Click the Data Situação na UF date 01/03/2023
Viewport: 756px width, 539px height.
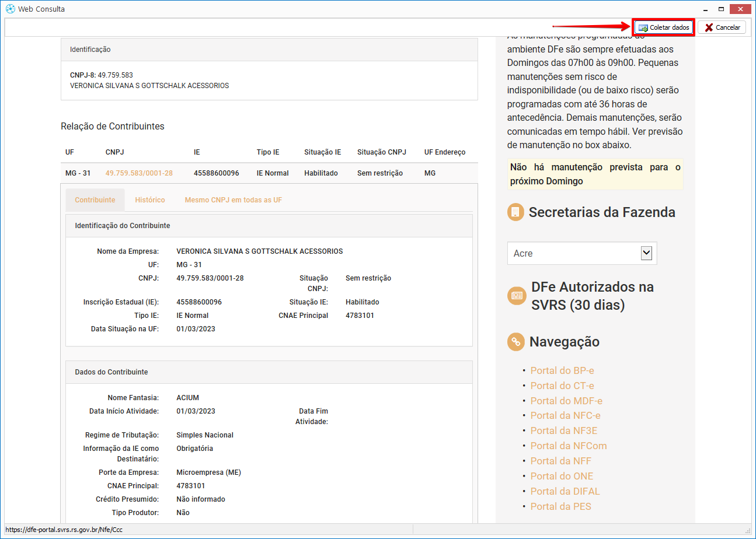click(x=196, y=329)
